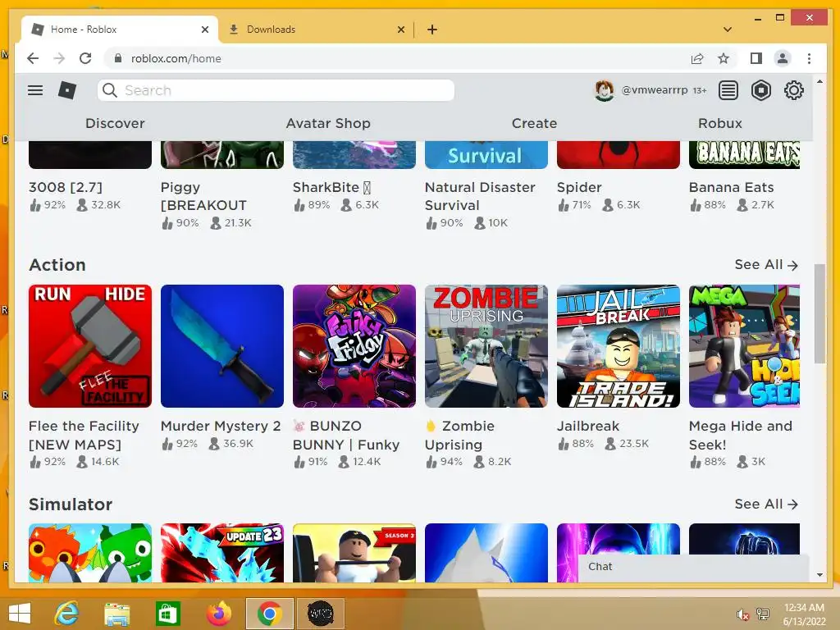Click See All for the Simulator section
The image size is (840, 630).
(x=766, y=504)
